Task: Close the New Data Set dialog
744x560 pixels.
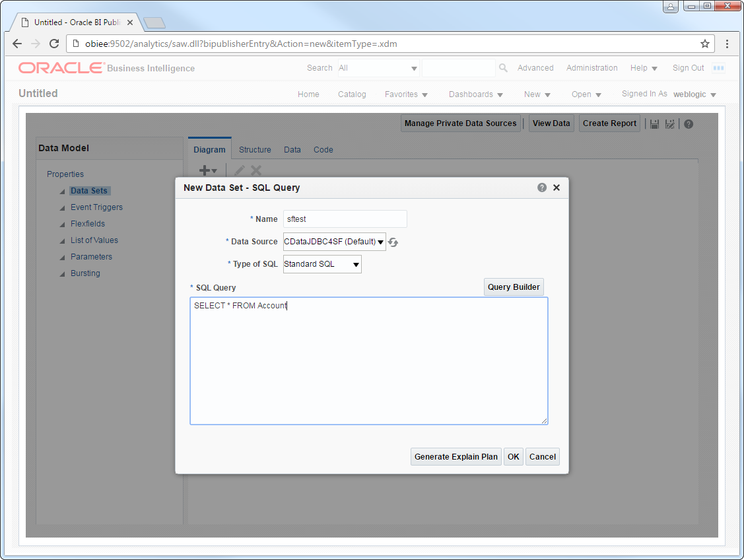Action: pos(557,188)
